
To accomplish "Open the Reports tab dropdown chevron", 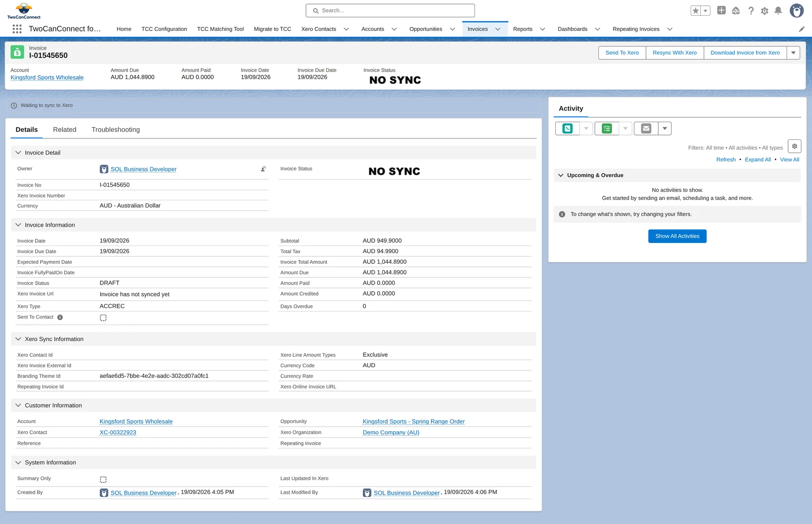I will pos(543,29).
